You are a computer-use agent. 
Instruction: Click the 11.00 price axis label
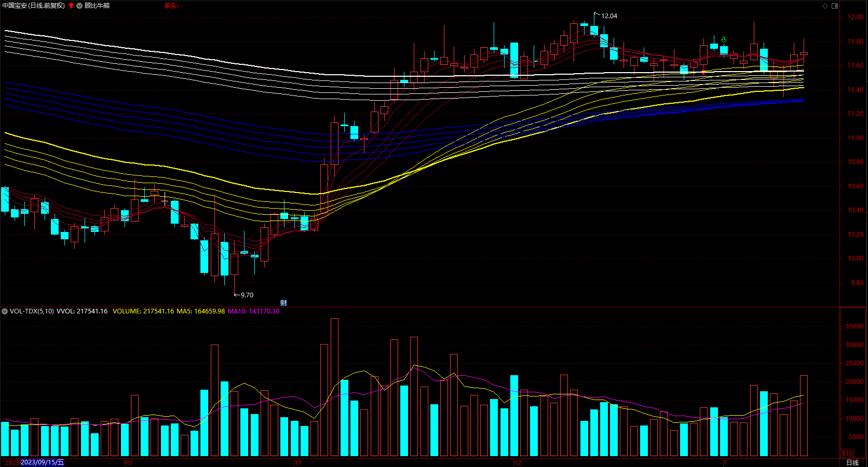coord(856,138)
